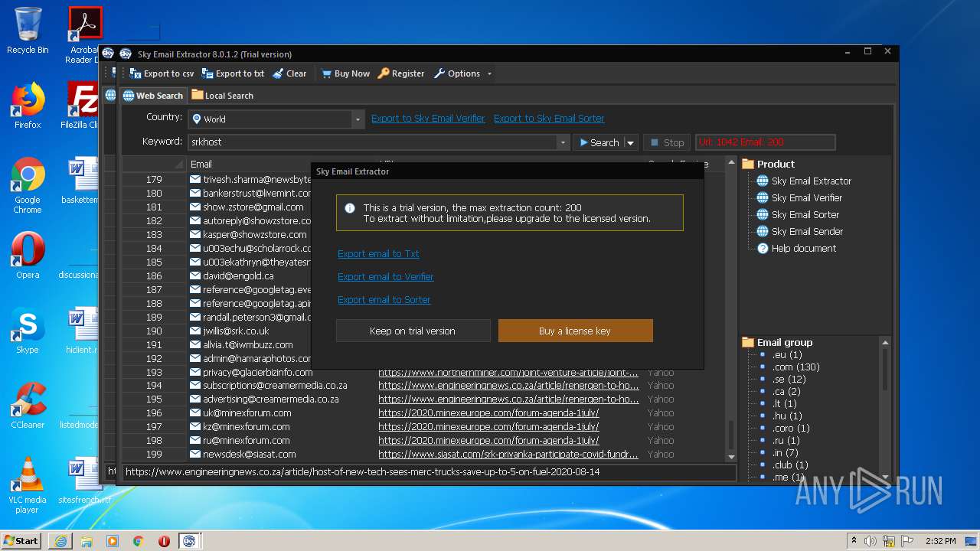Click Export to csv toolbar button
980x551 pixels.
[x=162, y=73]
